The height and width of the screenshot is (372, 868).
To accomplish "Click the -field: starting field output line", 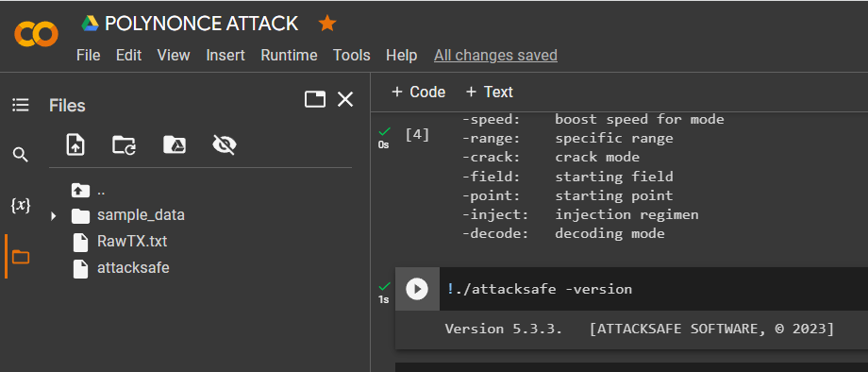I will [x=568, y=177].
